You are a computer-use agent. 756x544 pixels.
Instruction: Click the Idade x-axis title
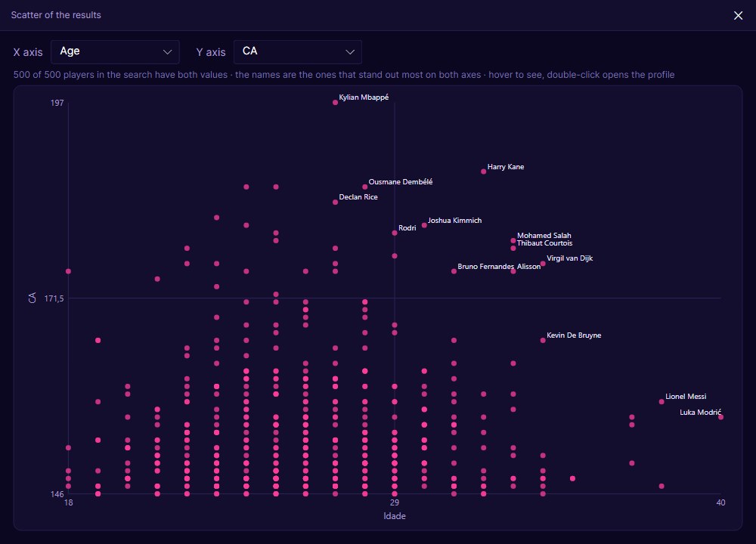coord(395,516)
